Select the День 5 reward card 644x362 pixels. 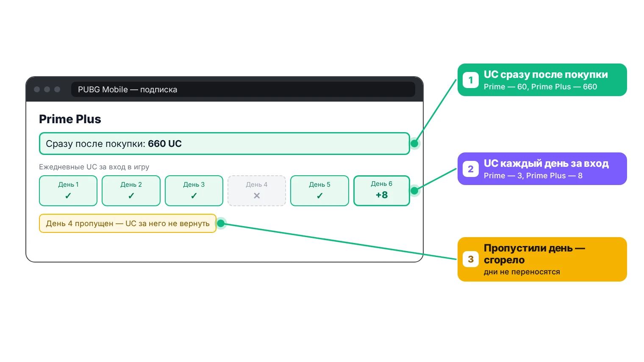[x=319, y=191]
